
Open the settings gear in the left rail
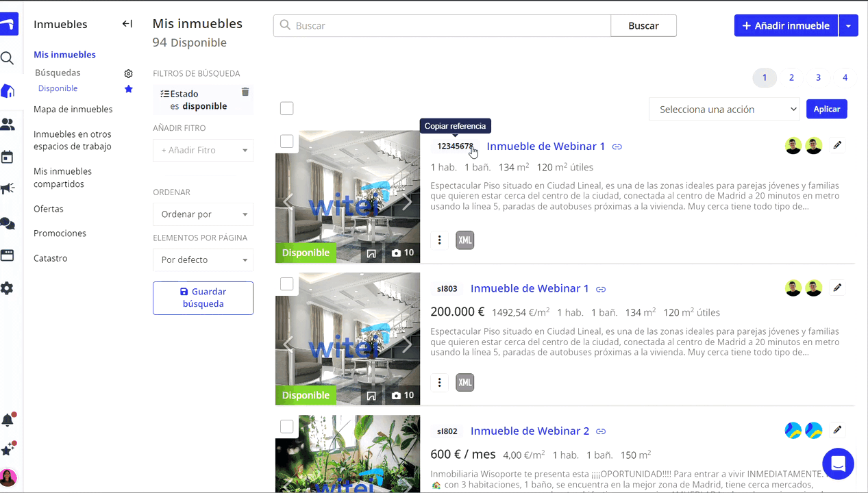pos(8,288)
